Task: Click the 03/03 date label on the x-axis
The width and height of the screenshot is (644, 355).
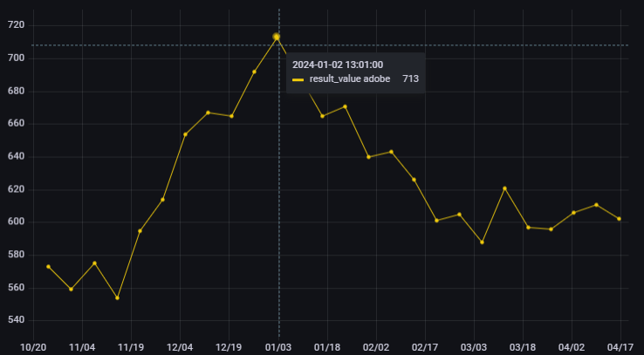Action: [474, 348]
